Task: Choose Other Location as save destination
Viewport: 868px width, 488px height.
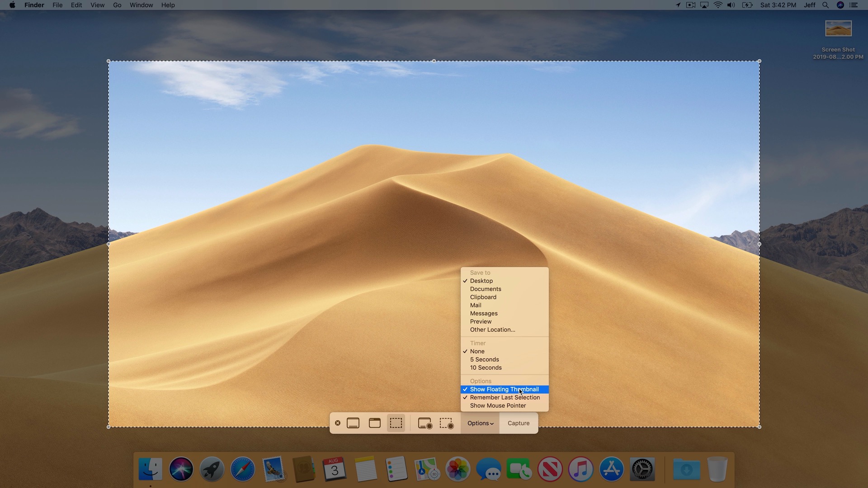Action: click(492, 329)
